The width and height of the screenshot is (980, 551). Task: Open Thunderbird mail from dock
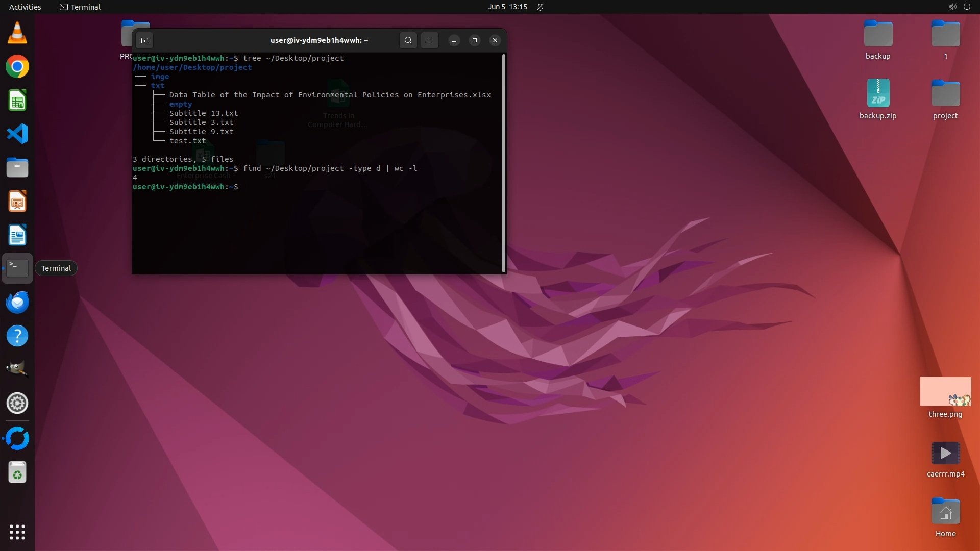pyautogui.click(x=17, y=303)
